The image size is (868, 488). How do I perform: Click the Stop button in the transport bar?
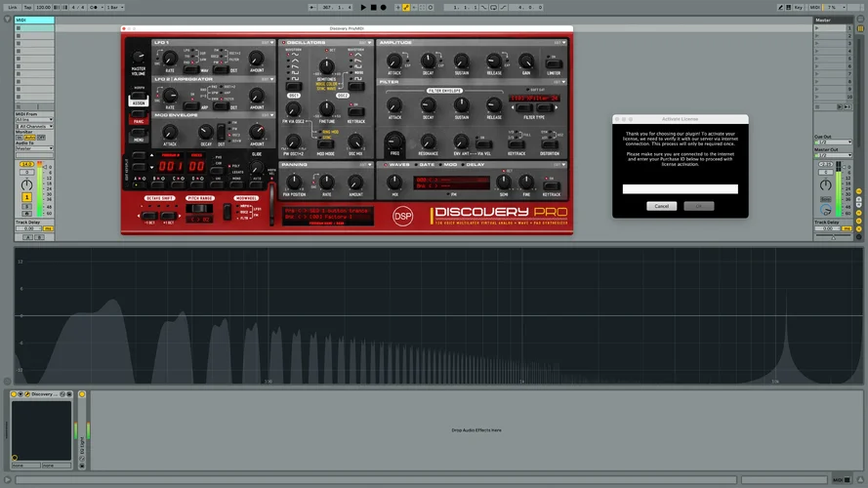373,7
